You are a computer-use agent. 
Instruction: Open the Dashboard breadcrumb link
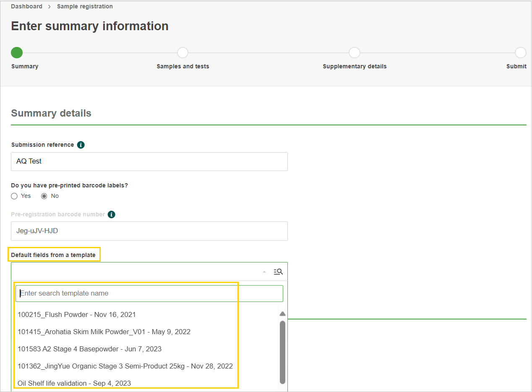[x=26, y=6]
